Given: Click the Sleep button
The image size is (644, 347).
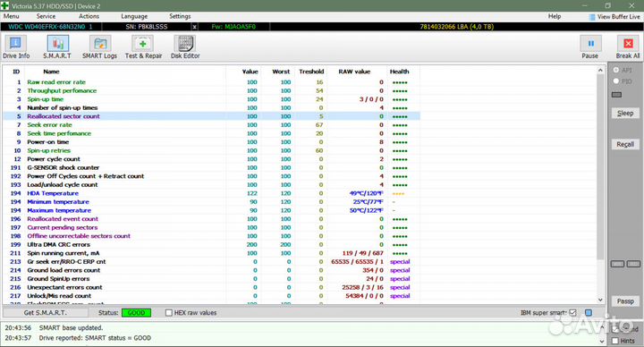Looking at the screenshot, I should 625,113.
